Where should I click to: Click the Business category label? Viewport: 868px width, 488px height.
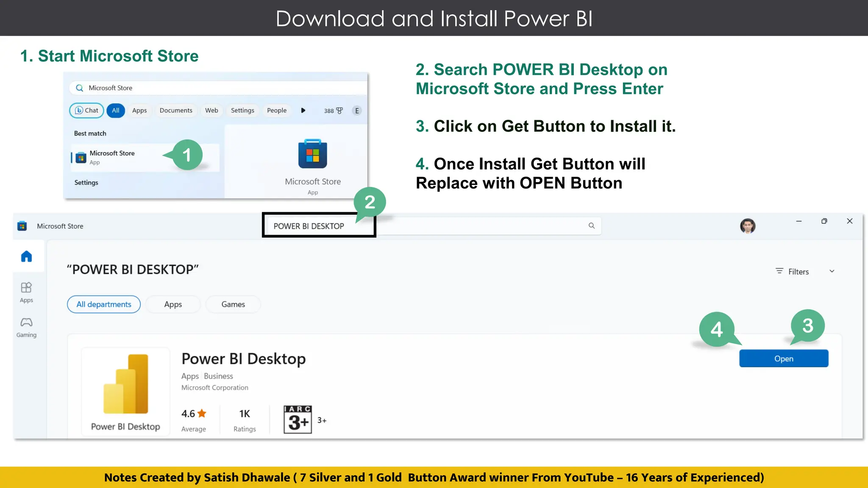pos(218,376)
